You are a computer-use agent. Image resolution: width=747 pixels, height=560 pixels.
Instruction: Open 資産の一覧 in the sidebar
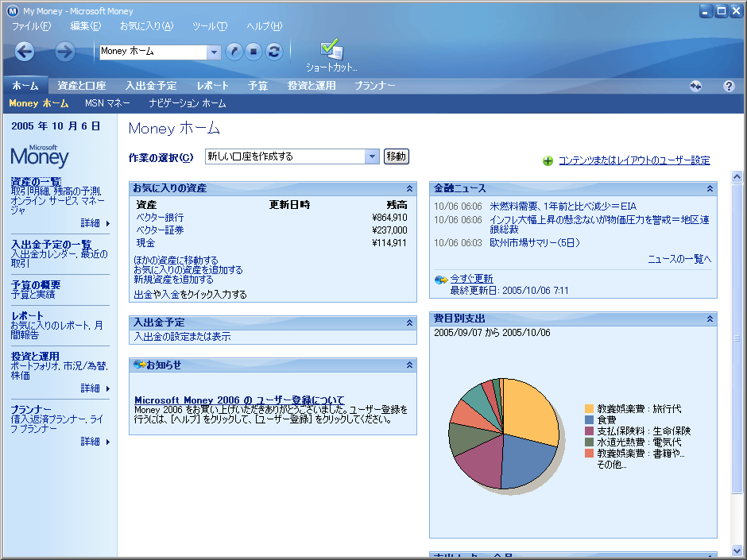pos(36,182)
